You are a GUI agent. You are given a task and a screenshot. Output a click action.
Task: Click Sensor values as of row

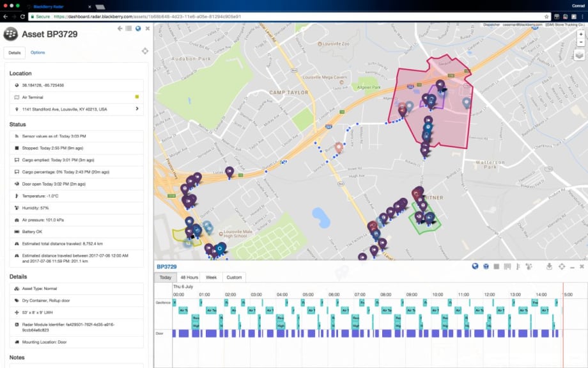pos(77,136)
